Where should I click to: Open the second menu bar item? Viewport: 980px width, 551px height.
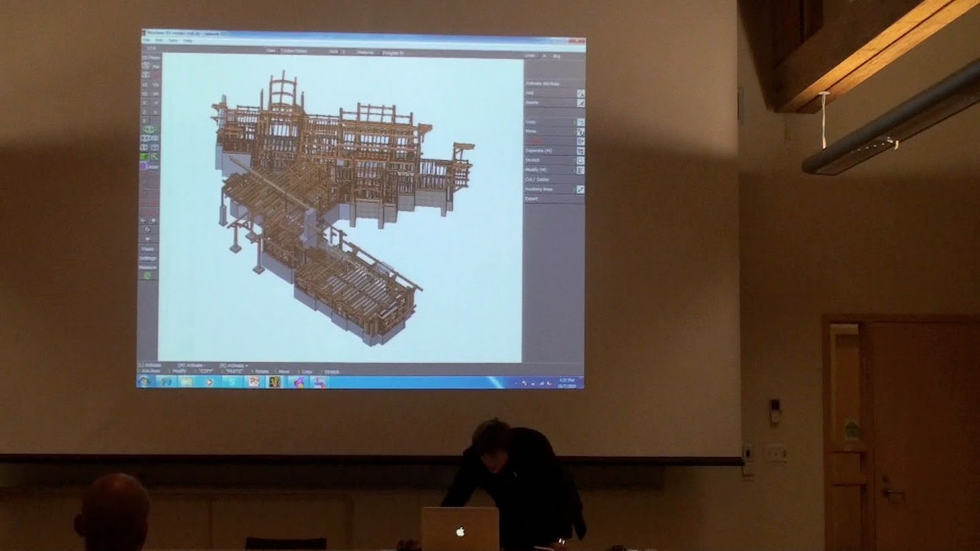point(159,40)
